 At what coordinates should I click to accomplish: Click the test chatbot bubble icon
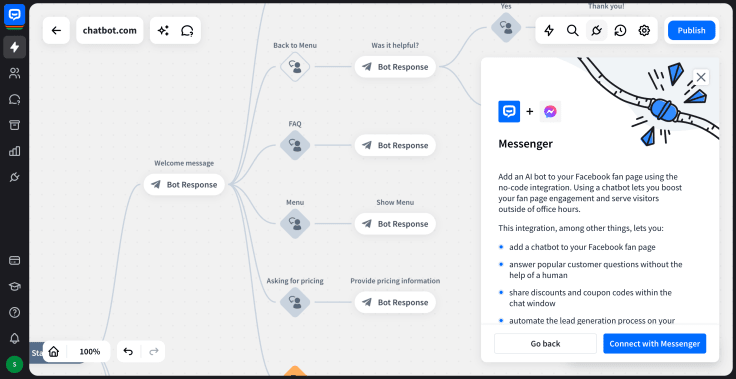tap(187, 31)
